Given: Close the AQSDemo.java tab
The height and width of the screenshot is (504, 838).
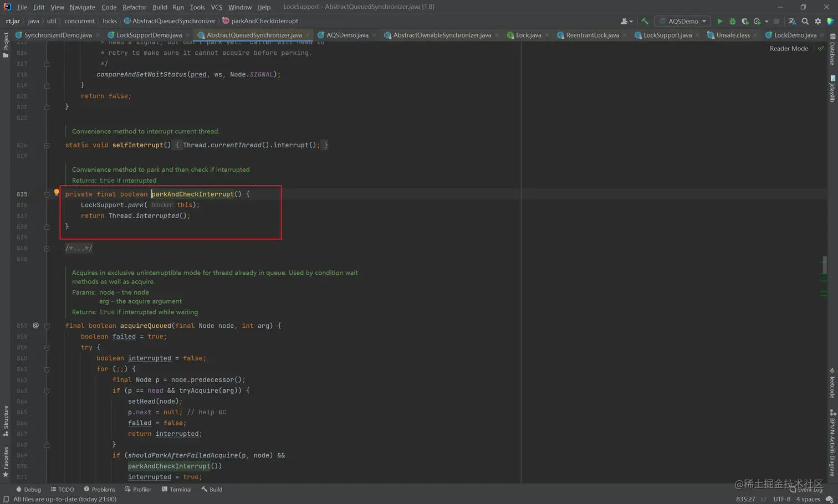Looking at the screenshot, I should tap(375, 35).
